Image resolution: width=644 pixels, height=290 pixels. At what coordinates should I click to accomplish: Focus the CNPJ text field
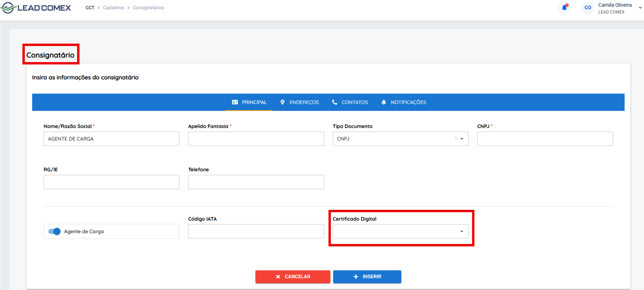[545, 139]
